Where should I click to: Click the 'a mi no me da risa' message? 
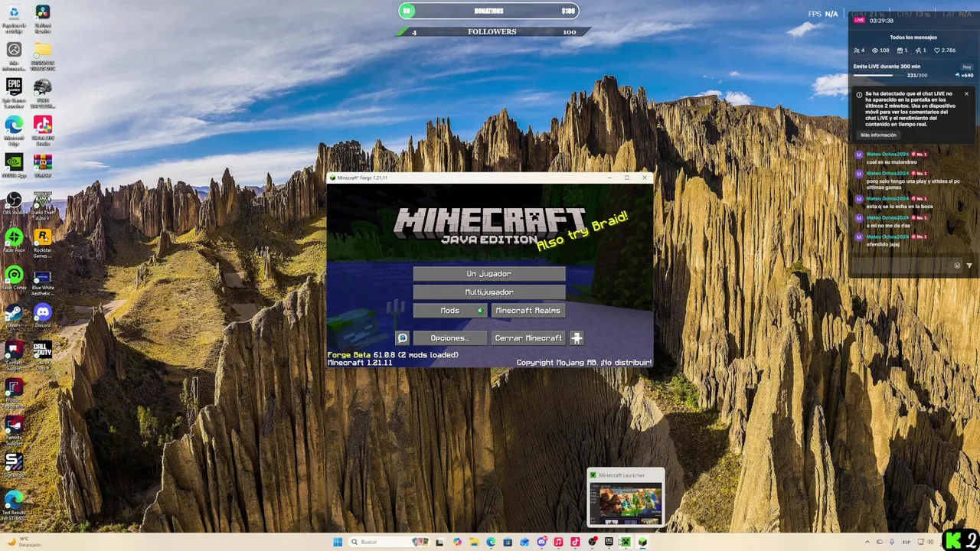(888, 225)
